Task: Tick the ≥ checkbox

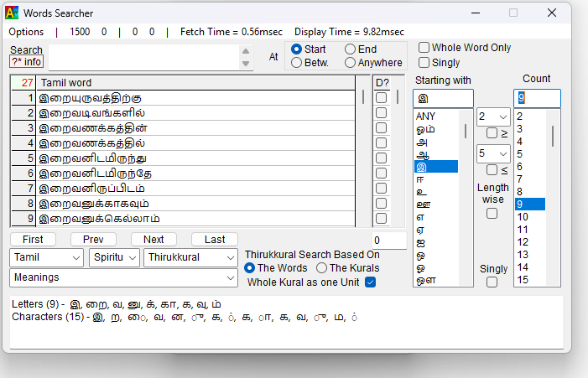Action: click(x=492, y=133)
